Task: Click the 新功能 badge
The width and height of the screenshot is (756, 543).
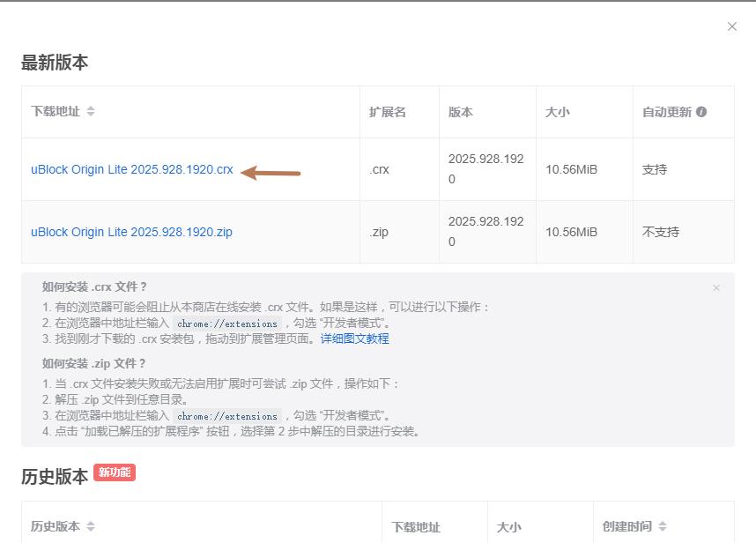Action: pyautogui.click(x=115, y=472)
